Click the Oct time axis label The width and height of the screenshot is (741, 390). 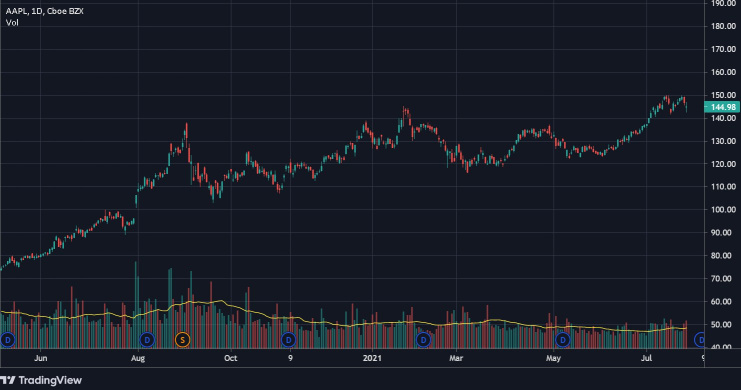tap(231, 358)
